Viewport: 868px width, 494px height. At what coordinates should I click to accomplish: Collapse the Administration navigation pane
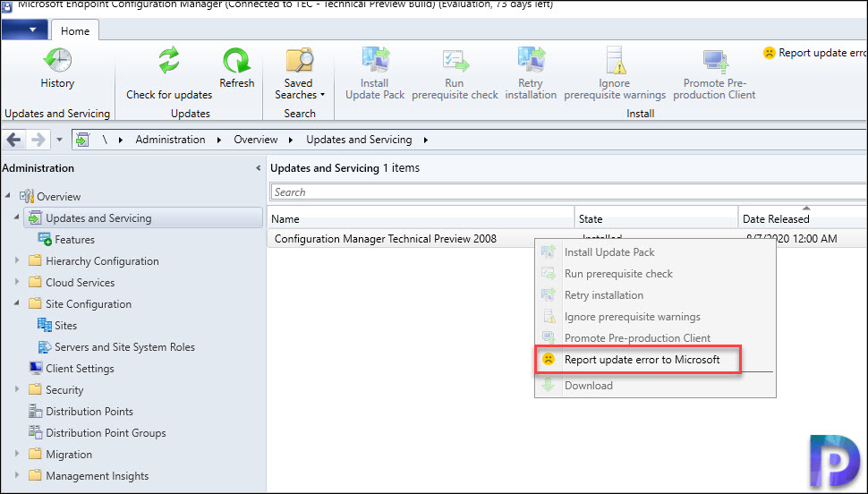(x=258, y=168)
